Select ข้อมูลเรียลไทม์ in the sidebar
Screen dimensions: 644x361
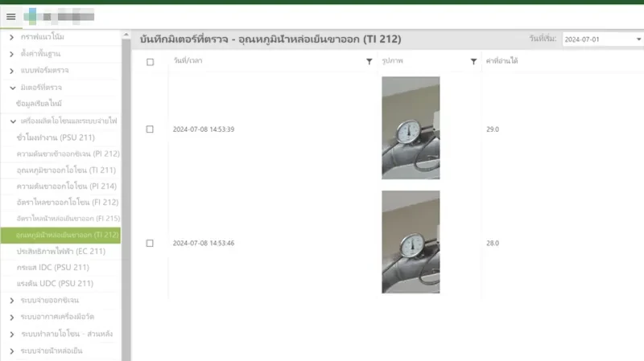39,104
